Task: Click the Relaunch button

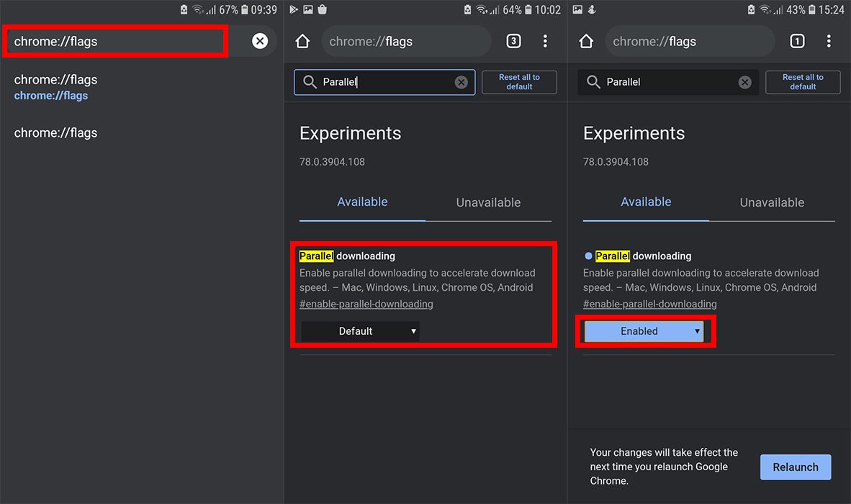Action: (x=796, y=467)
